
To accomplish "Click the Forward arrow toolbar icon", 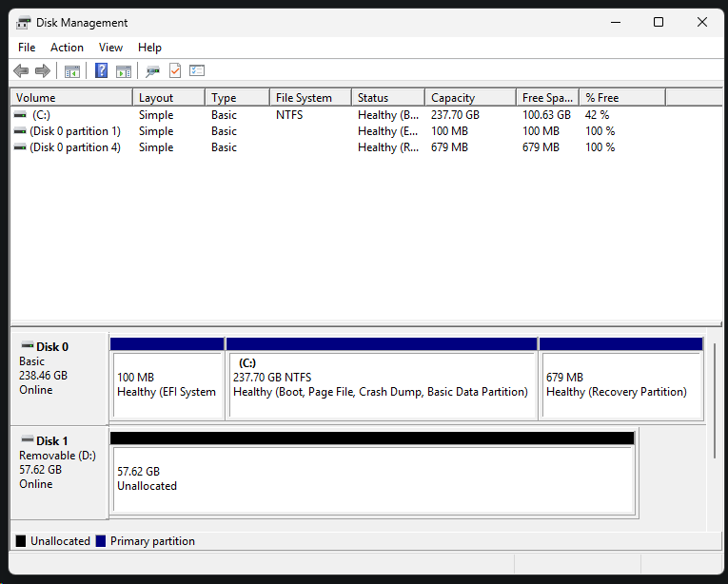I will pos(42,71).
